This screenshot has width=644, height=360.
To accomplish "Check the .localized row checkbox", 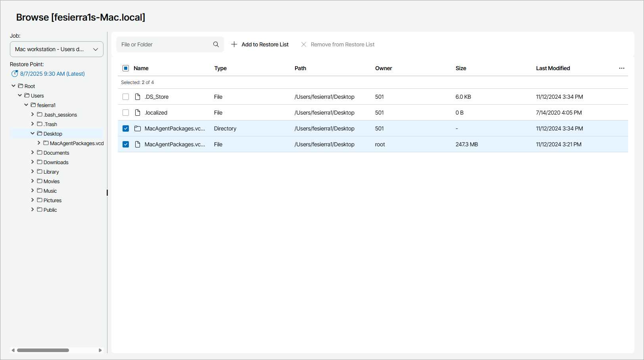I will coord(126,113).
